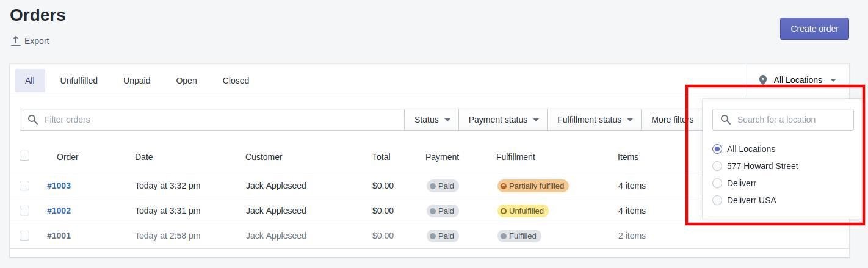Viewport: 868px width, 268px height.
Task: Open the Status filter dropdown
Action: pos(432,120)
